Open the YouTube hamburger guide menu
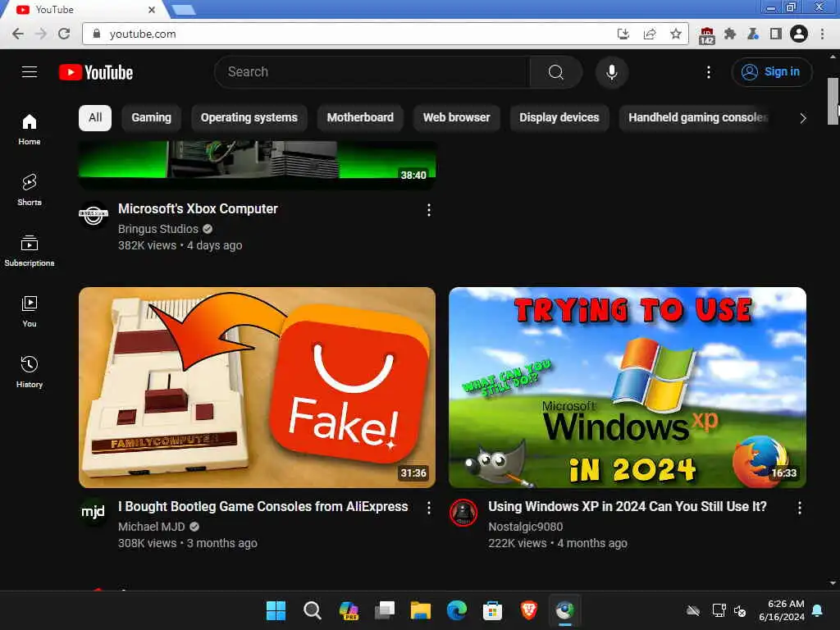 30,72
